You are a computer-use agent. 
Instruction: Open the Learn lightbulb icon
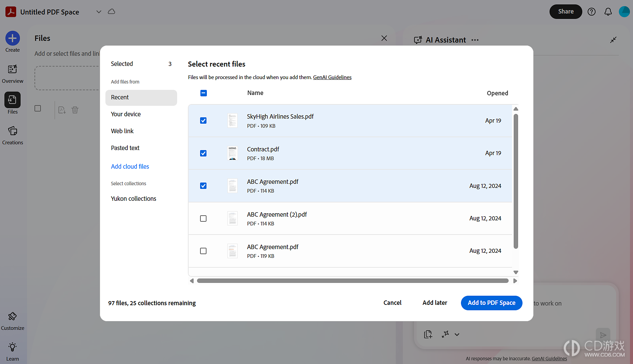[13, 347]
